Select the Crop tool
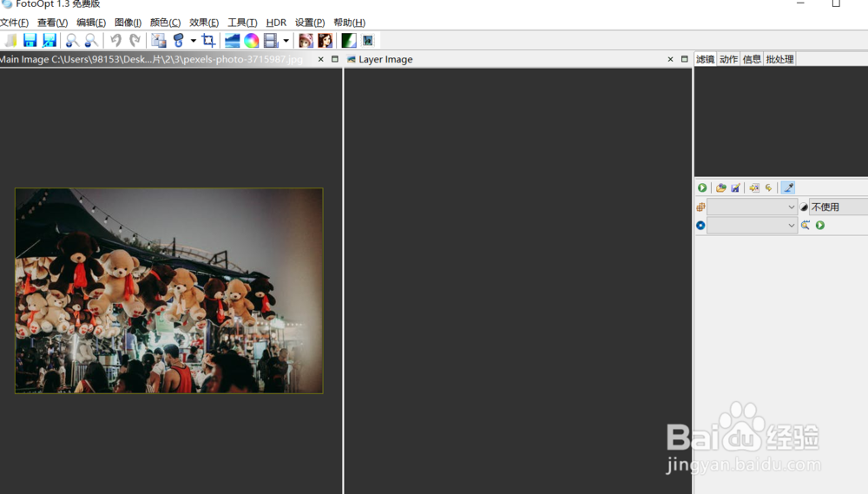 [208, 41]
